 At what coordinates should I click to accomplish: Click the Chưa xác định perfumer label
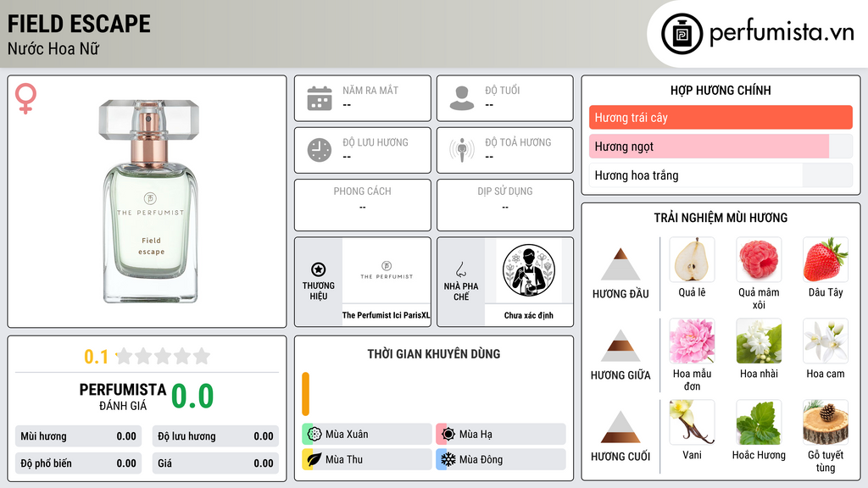[529, 315]
